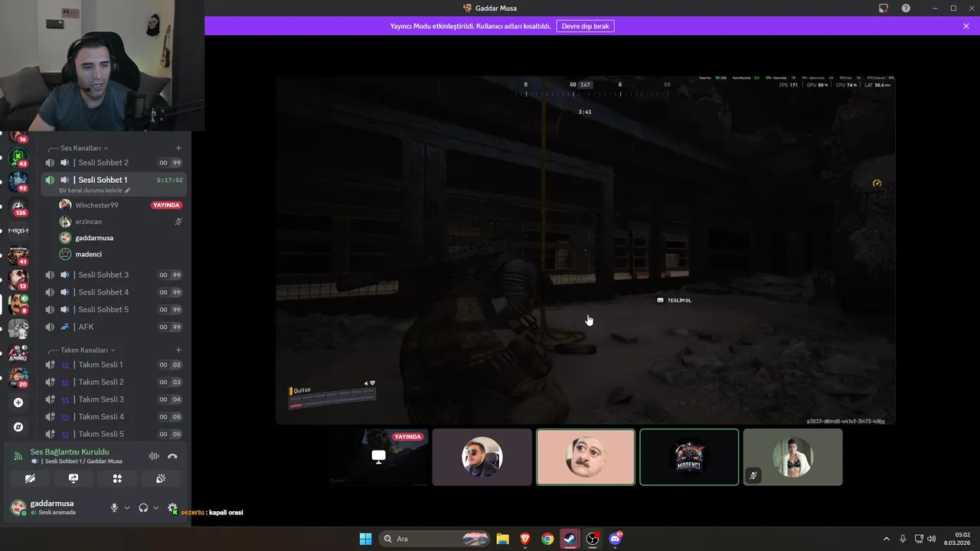Screen dimensions: 980x551
Task: Join the Sesli Sohbet 5 voice channel
Action: tap(113, 309)
